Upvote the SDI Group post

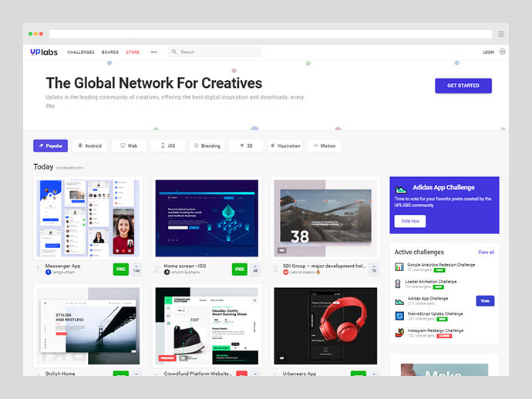click(x=374, y=269)
